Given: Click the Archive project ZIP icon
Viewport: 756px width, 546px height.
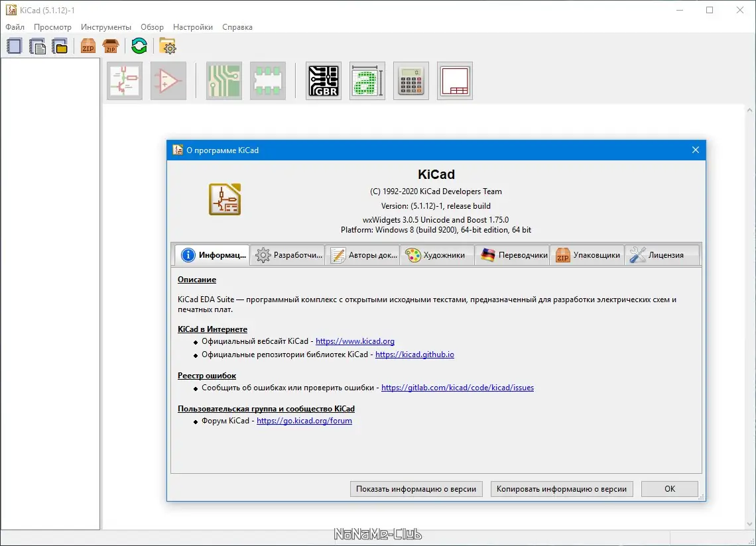Looking at the screenshot, I should pos(88,46).
